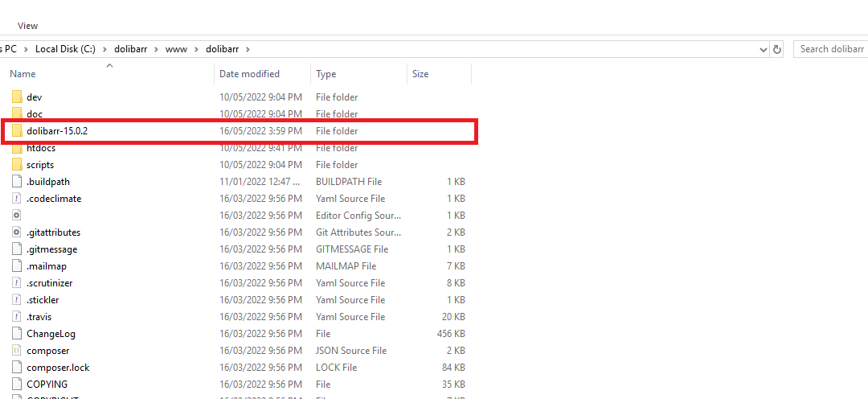Navigate to Local Disk (C:) breadcrumb

pos(65,49)
